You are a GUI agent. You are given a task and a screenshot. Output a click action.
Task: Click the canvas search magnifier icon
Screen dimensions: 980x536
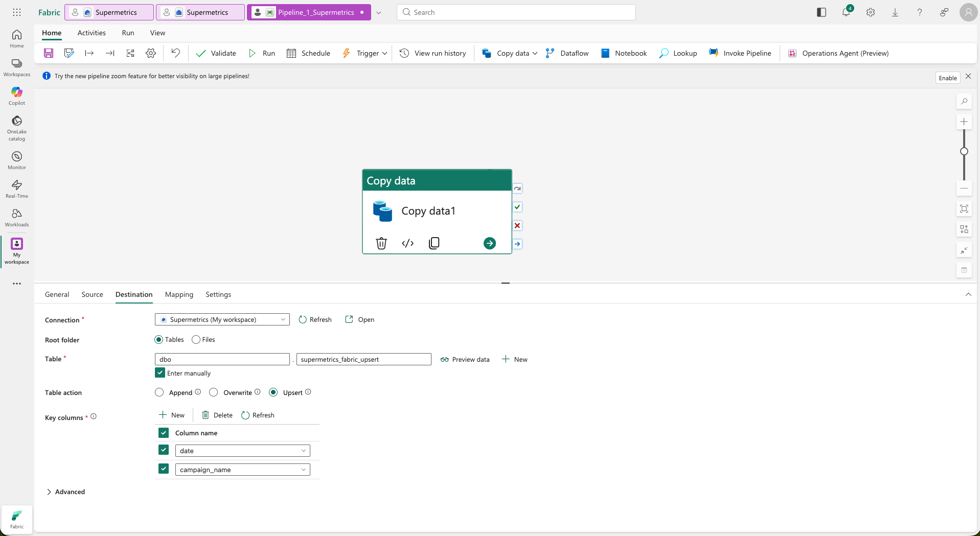964,101
